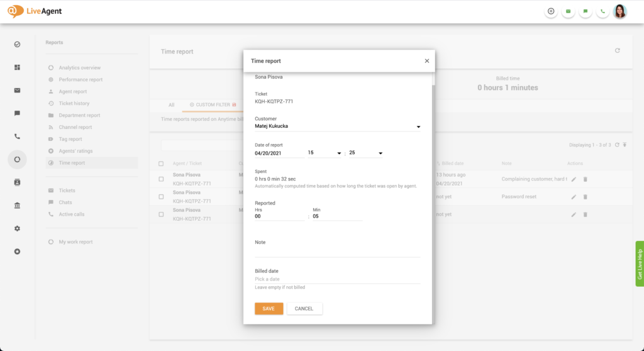Open the Chats icon in left sidebar
This screenshot has height=351, width=644.
pos(17,113)
